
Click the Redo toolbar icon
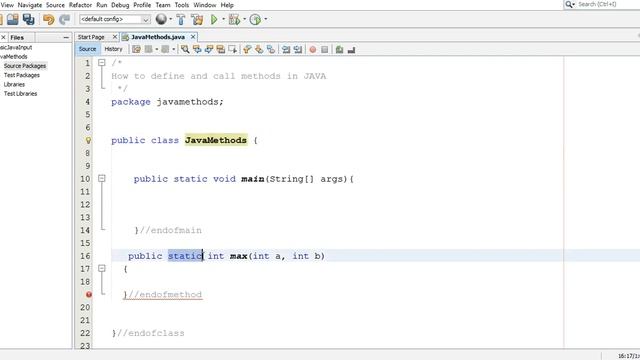64,19
